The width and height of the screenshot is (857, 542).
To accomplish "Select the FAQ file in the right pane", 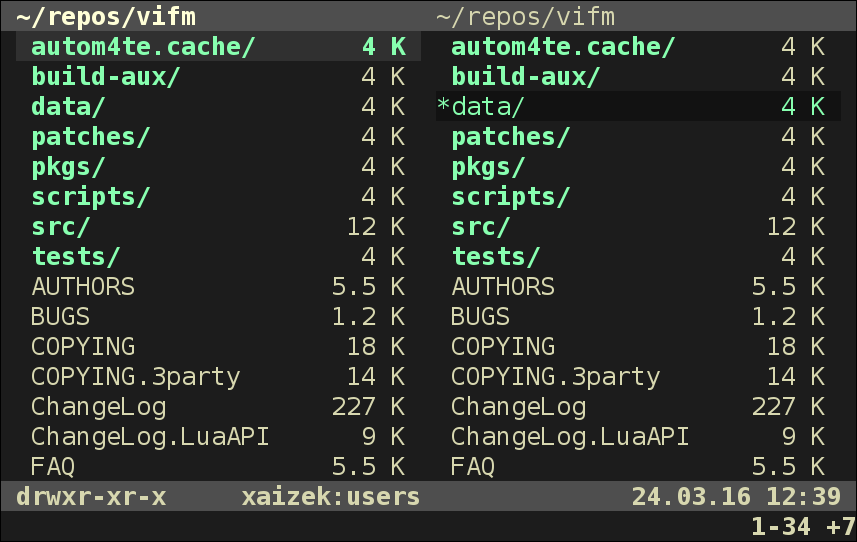I will 638,467.
